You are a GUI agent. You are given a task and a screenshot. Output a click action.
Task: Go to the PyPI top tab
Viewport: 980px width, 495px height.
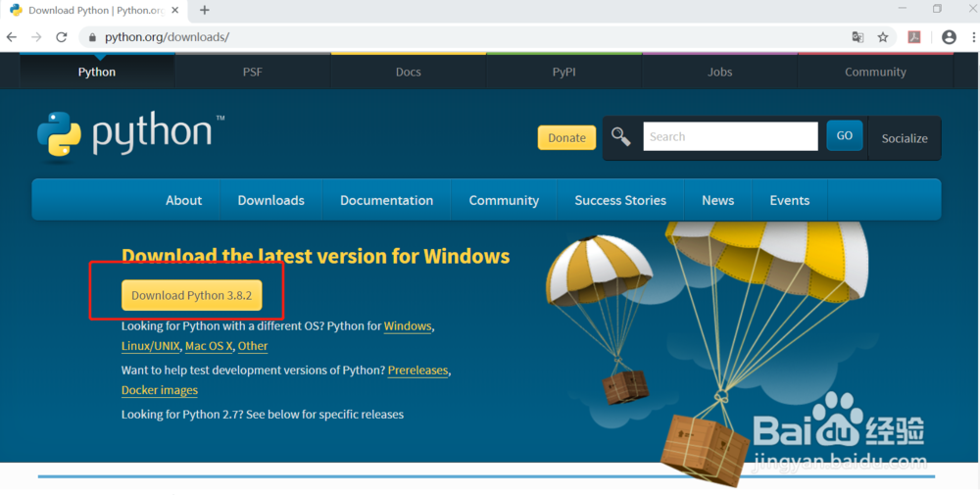click(x=563, y=72)
